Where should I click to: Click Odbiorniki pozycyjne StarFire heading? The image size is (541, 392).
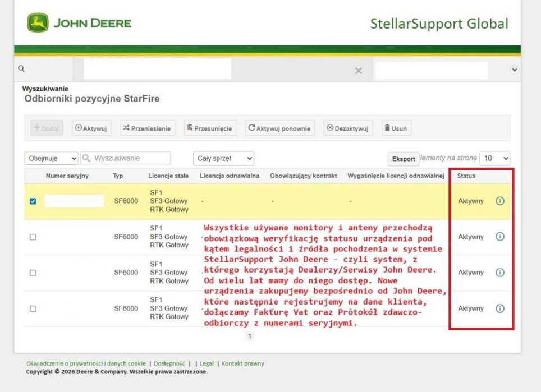[x=92, y=99]
